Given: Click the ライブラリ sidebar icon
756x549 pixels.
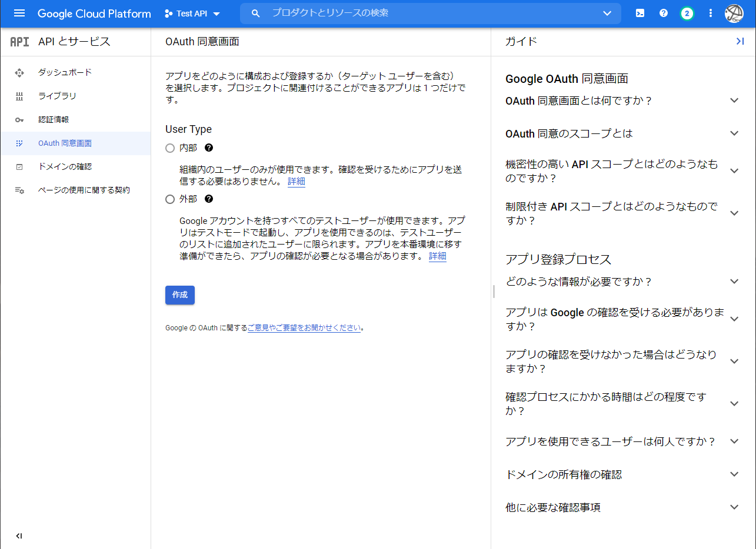Looking at the screenshot, I should point(19,96).
